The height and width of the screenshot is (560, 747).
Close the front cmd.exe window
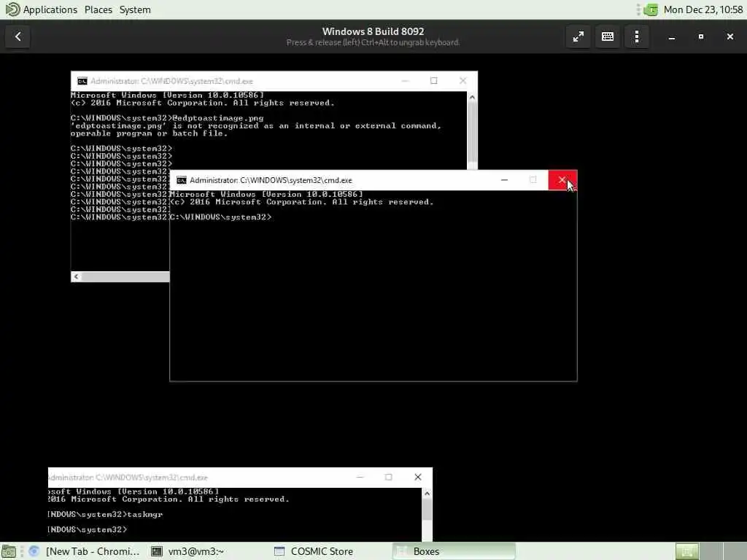[x=562, y=180]
